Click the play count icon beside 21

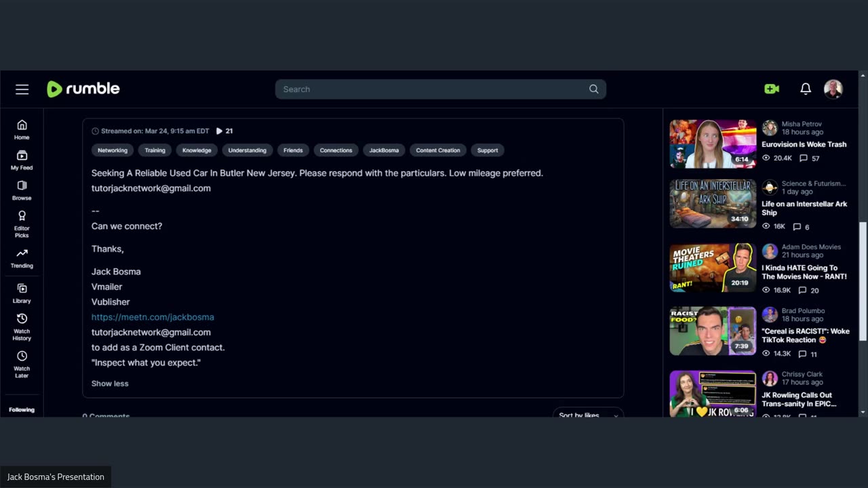click(219, 131)
